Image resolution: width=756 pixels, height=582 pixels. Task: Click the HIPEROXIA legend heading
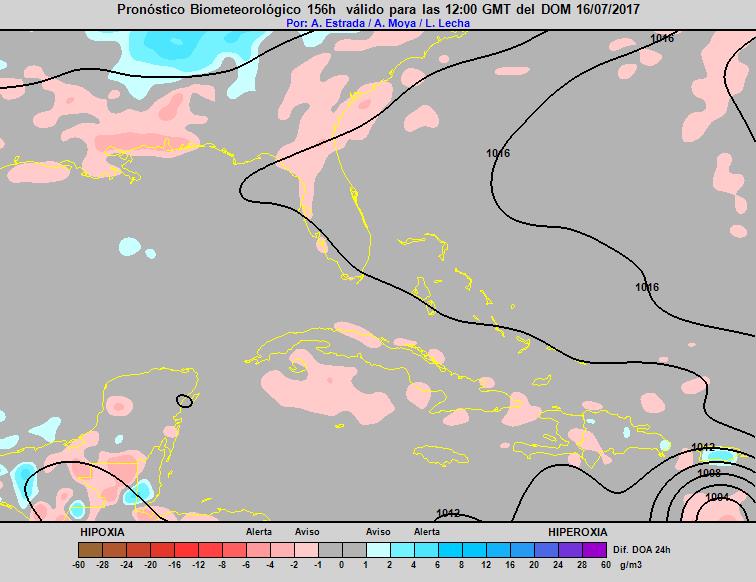pos(578,532)
